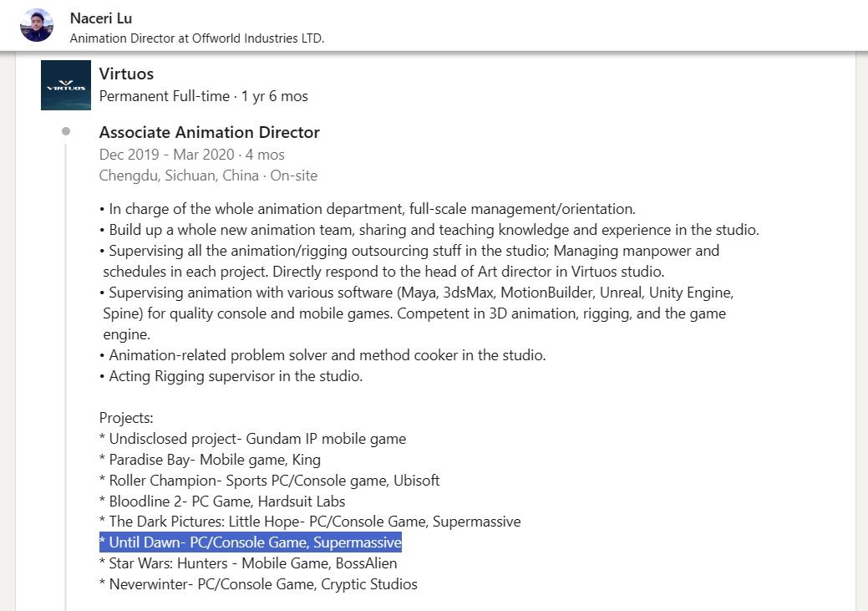868x611 pixels.
Task: Open the Virtuos company name link
Action: click(x=126, y=74)
